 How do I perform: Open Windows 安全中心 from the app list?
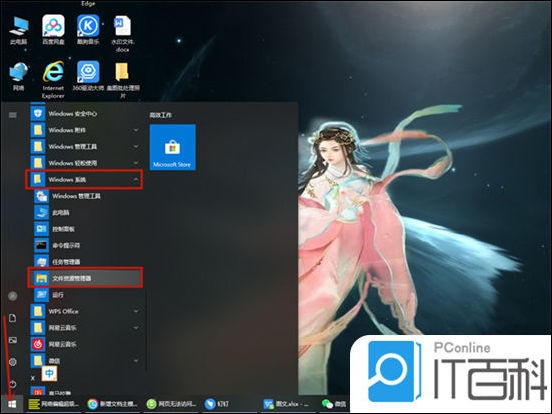tap(85, 113)
